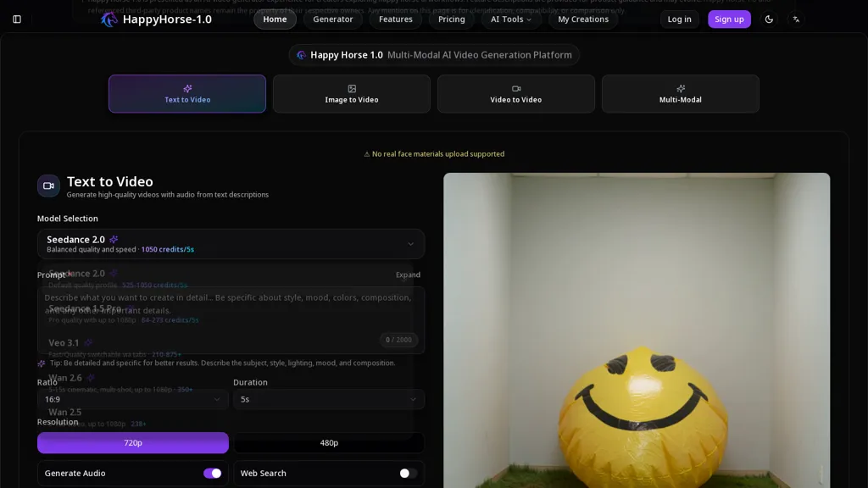Click the Text to Video camera icon
The image size is (868, 488).
[x=48, y=186]
